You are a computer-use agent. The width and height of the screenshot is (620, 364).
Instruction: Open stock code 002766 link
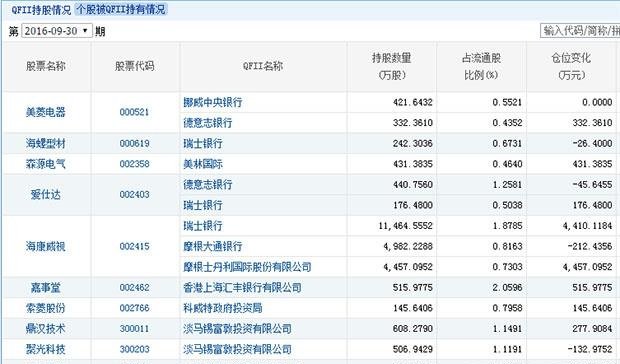click(134, 308)
